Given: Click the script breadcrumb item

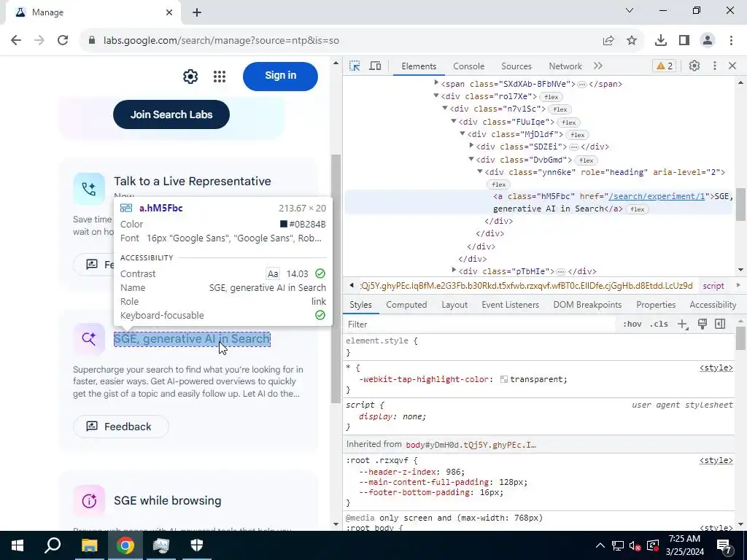Looking at the screenshot, I should tap(713, 286).
